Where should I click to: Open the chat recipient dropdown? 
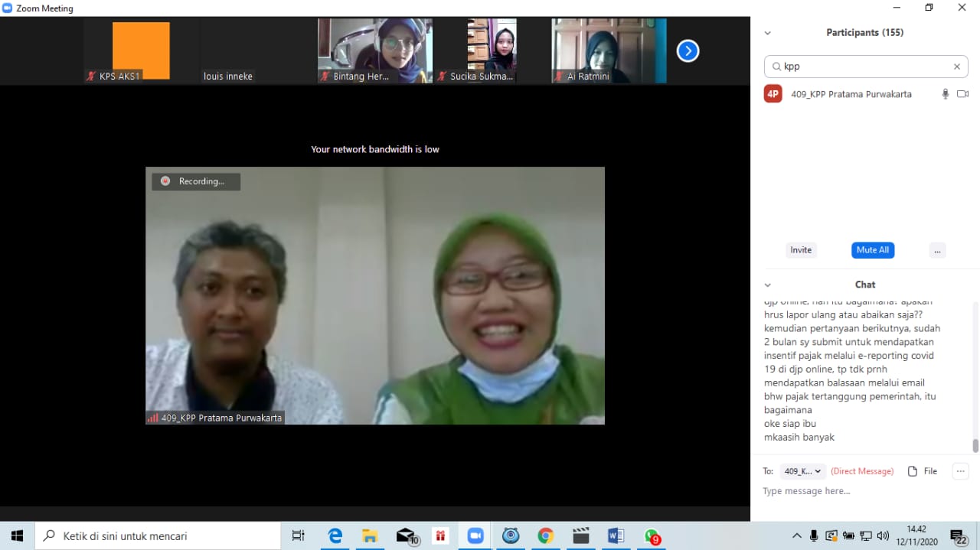tap(803, 471)
